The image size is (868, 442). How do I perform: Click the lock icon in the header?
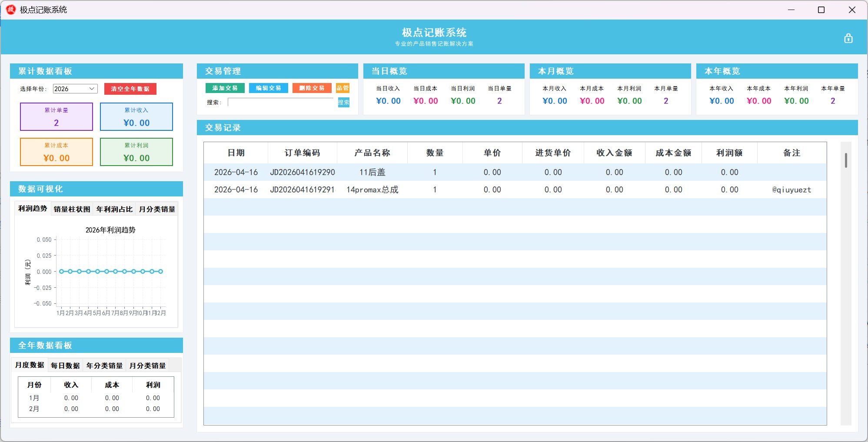[848, 39]
